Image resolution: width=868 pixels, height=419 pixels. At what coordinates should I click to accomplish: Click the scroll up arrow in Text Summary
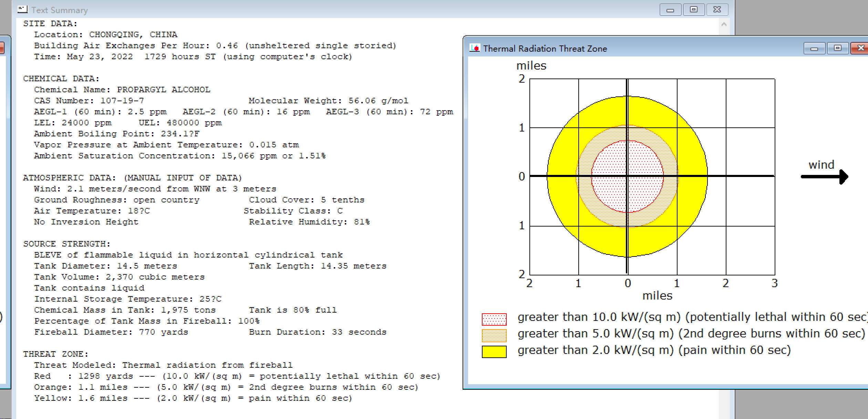pos(724,24)
